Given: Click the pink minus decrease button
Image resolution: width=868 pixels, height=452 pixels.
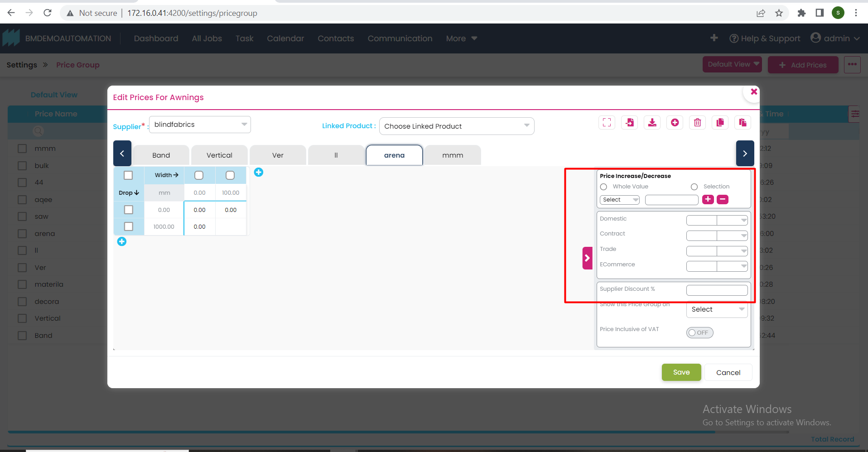Looking at the screenshot, I should [x=723, y=199].
